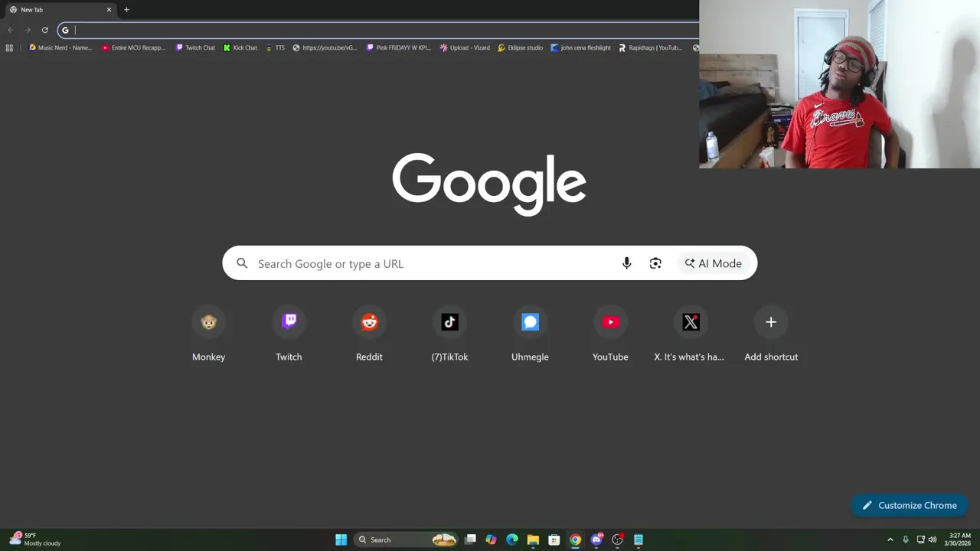Open a new tab with the plus button
The image size is (980, 551).
click(x=126, y=10)
